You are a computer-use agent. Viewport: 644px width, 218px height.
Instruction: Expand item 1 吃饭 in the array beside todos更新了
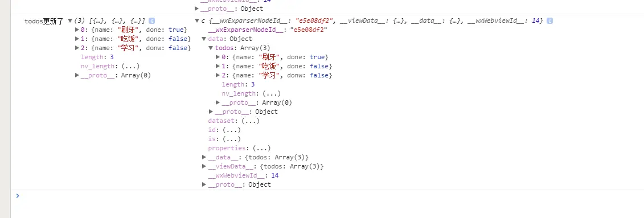tap(77, 39)
